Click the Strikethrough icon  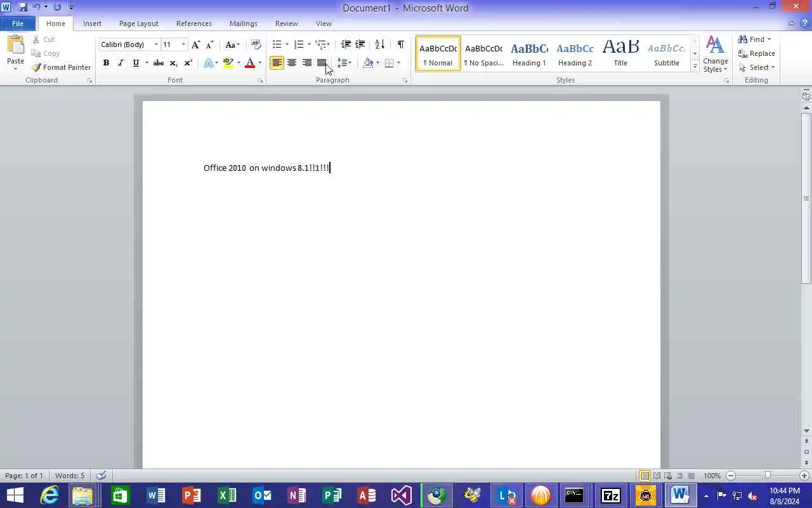tap(159, 63)
